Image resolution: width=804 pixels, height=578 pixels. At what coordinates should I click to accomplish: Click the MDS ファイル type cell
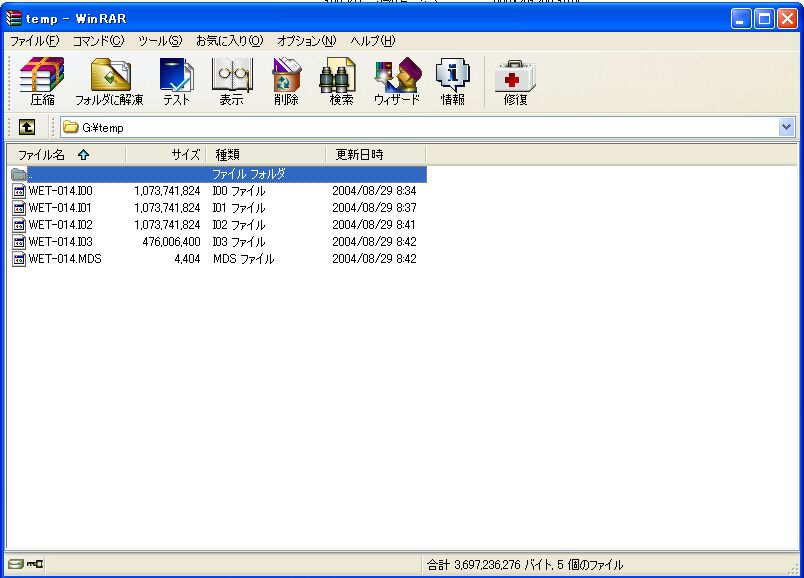pos(244,258)
